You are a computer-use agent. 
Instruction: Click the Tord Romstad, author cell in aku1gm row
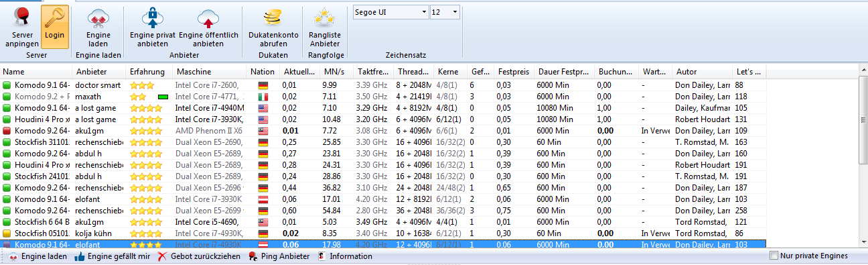click(x=702, y=222)
